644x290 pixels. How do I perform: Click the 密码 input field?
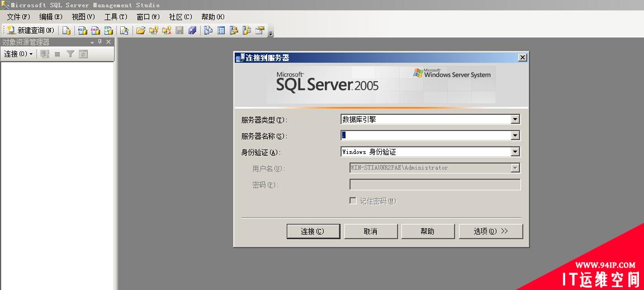(x=435, y=184)
